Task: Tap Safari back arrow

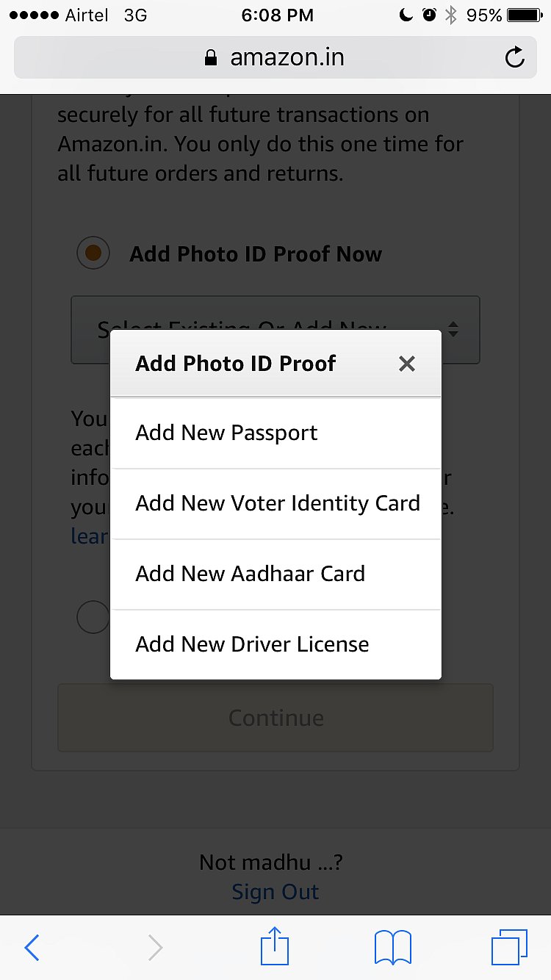Action: [32, 948]
